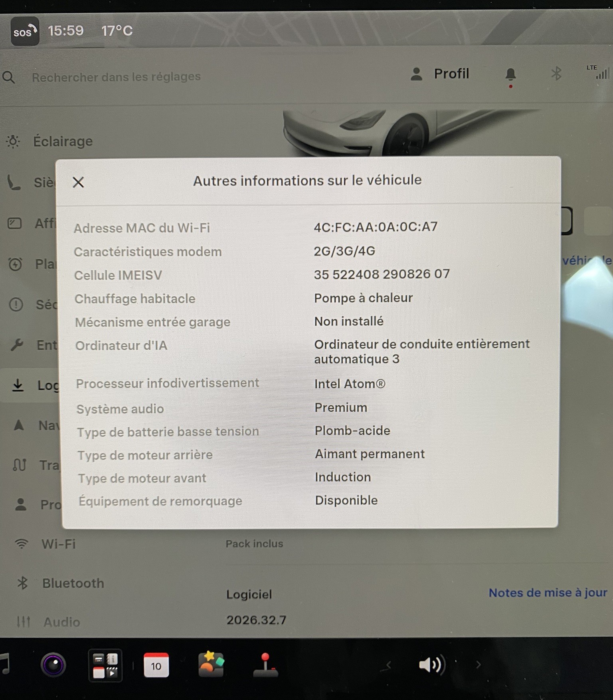Select the profile person icon in sidebar

21,504
